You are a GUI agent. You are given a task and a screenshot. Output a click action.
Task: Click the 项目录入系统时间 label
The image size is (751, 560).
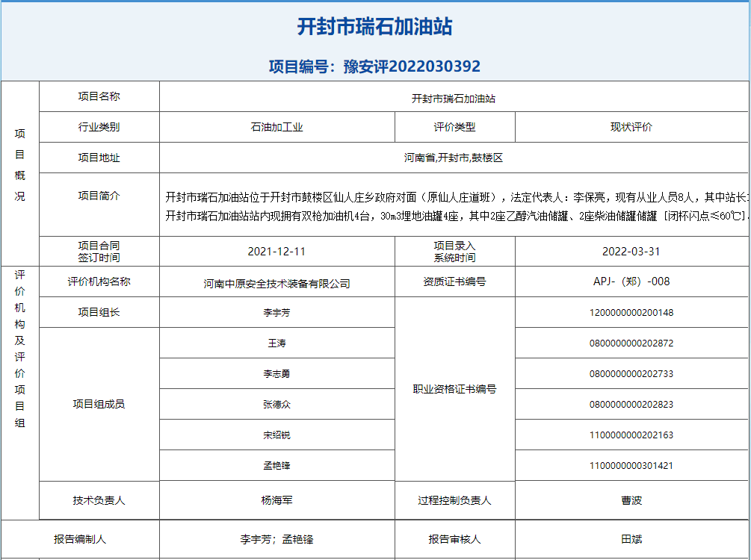pyautogui.click(x=454, y=252)
